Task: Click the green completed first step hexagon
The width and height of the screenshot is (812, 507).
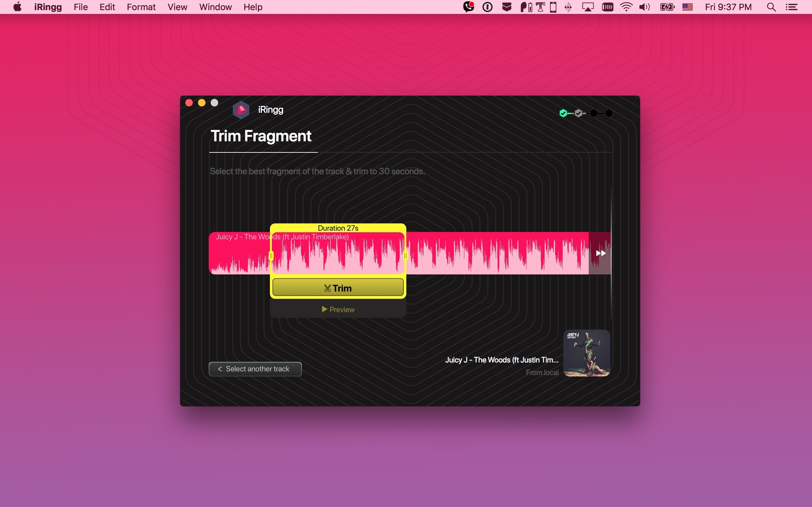Action: point(563,113)
